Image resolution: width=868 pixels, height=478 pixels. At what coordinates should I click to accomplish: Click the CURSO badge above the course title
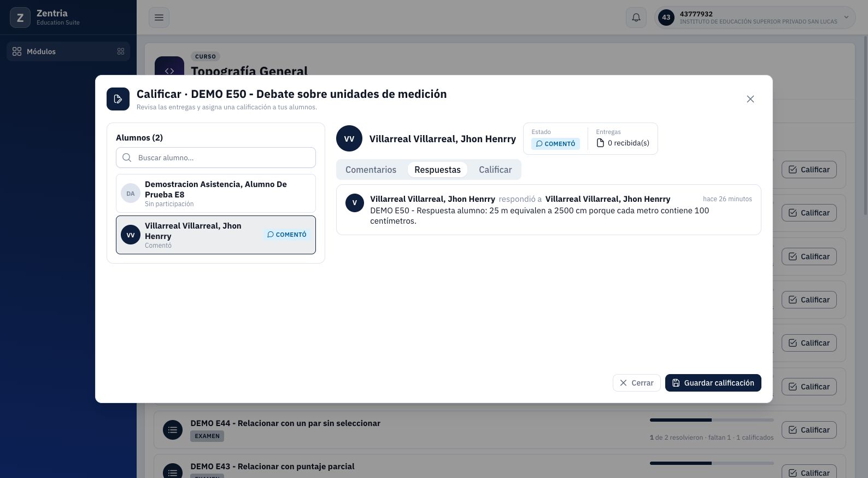tap(206, 56)
